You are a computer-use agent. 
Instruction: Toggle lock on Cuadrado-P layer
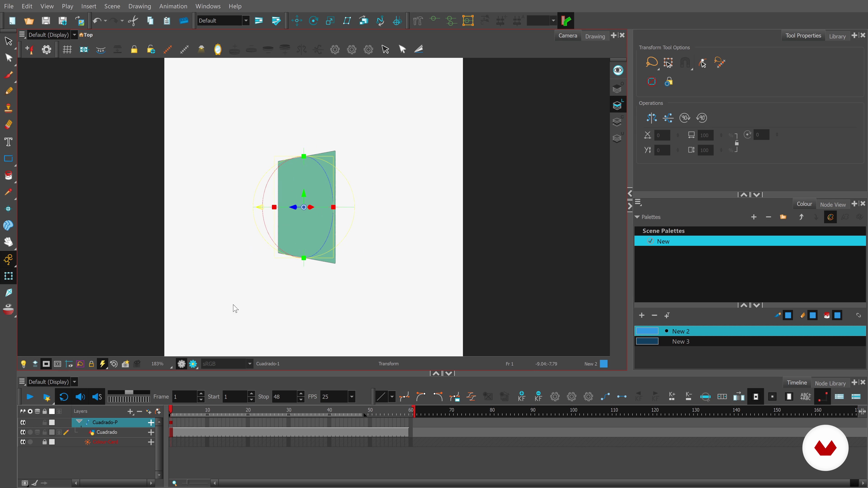(45, 422)
